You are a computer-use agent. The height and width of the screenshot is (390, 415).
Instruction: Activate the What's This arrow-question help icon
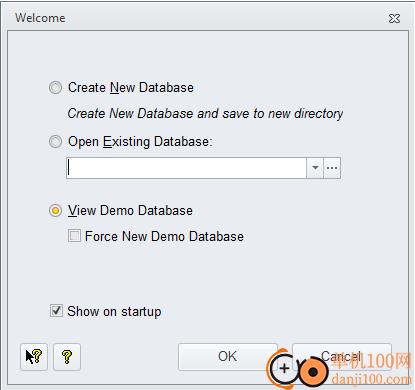coord(34,357)
